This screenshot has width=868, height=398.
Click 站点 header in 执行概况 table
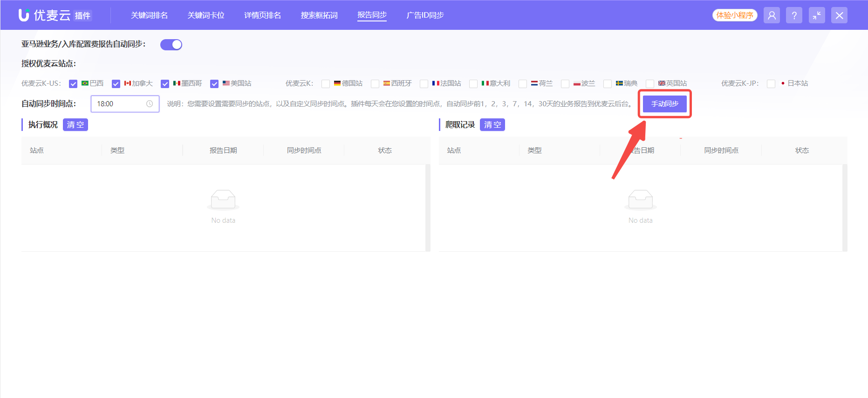tap(37, 151)
